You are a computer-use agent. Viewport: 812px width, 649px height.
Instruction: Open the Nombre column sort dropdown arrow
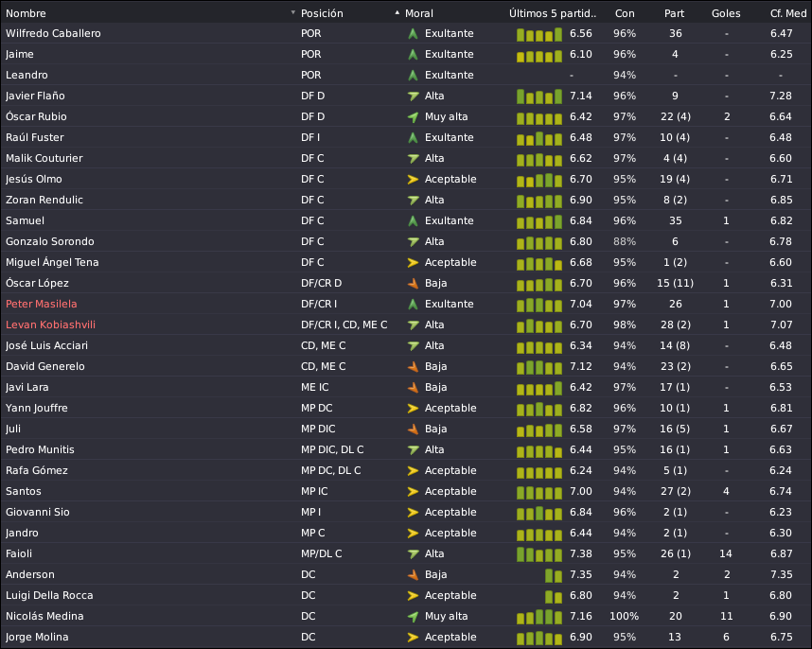pos(293,13)
